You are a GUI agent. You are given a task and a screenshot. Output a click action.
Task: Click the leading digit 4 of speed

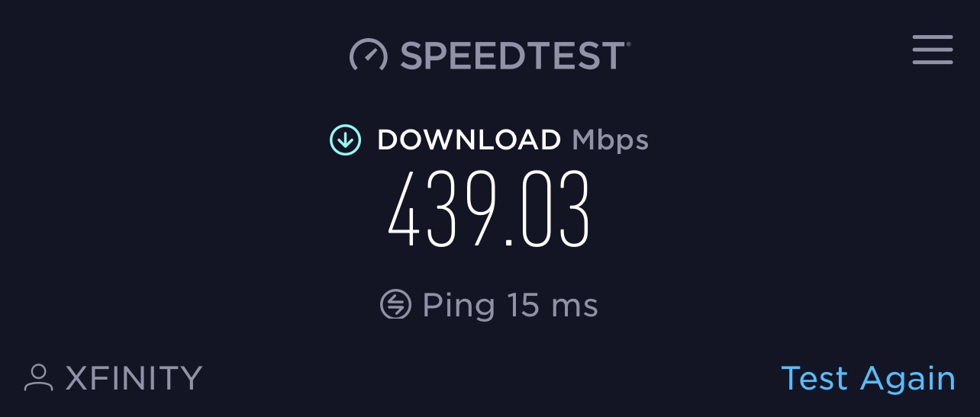[x=405, y=210]
